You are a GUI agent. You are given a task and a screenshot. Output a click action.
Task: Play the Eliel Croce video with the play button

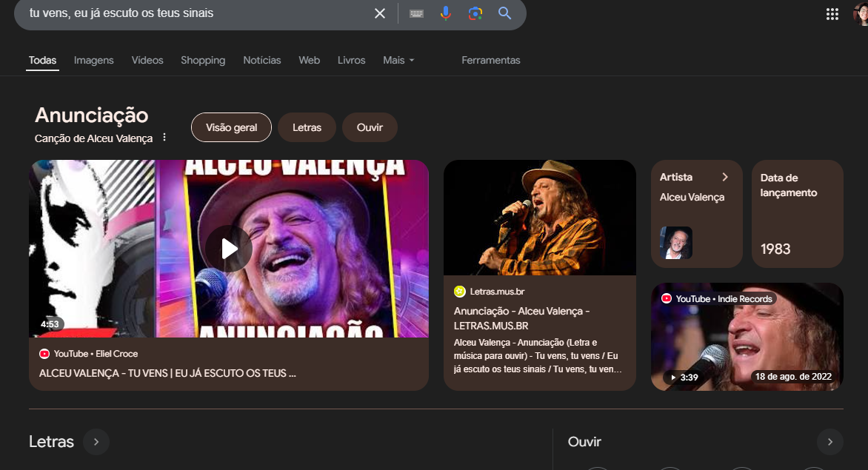(229, 249)
